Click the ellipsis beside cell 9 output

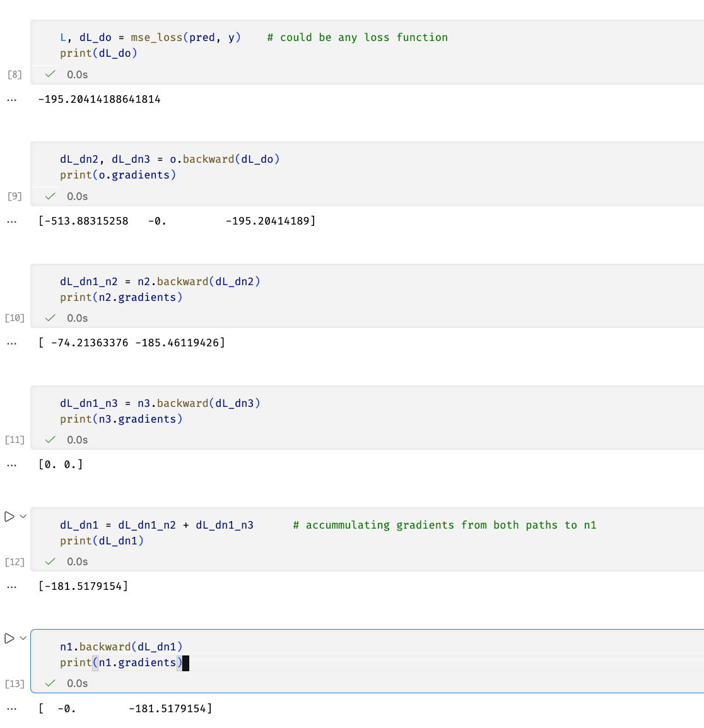pyautogui.click(x=11, y=221)
